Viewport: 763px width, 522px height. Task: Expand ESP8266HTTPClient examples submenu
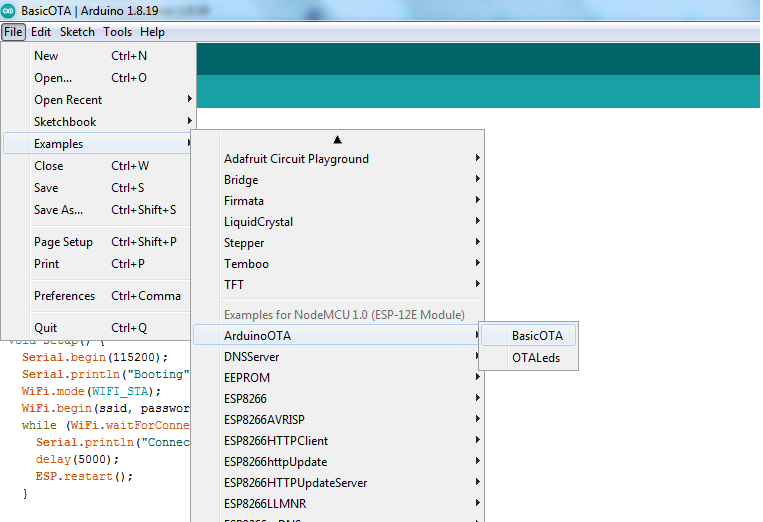pos(338,441)
